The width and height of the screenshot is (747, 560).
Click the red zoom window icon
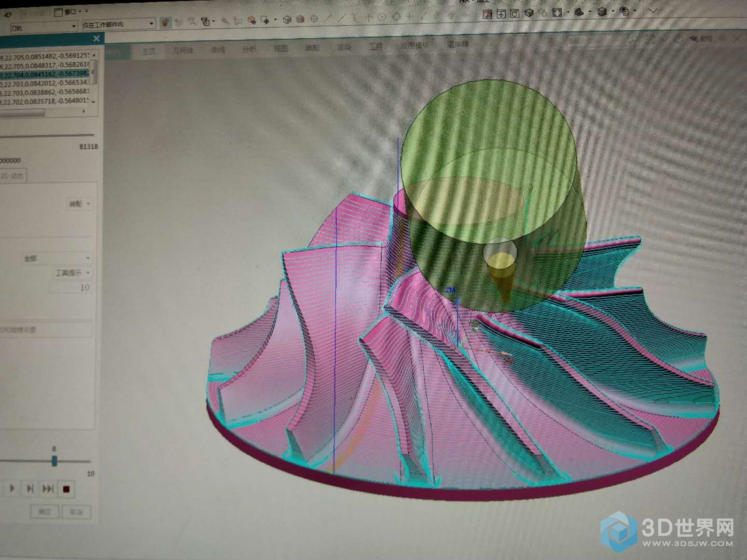[488, 14]
